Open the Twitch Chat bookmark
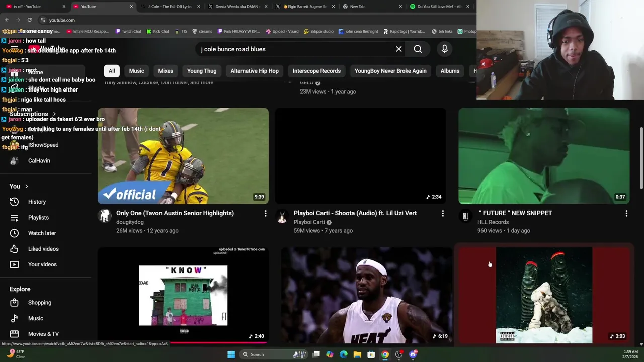Viewport: 644px width, 362px height. tap(128, 31)
